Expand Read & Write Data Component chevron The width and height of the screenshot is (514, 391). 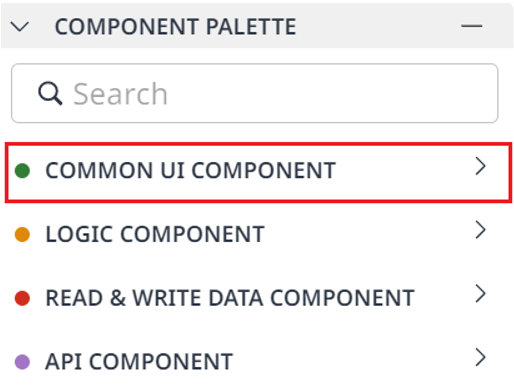[480, 294]
